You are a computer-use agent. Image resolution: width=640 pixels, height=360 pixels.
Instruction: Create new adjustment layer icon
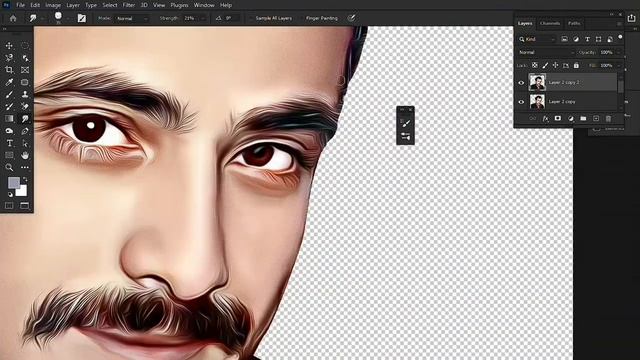571,118
